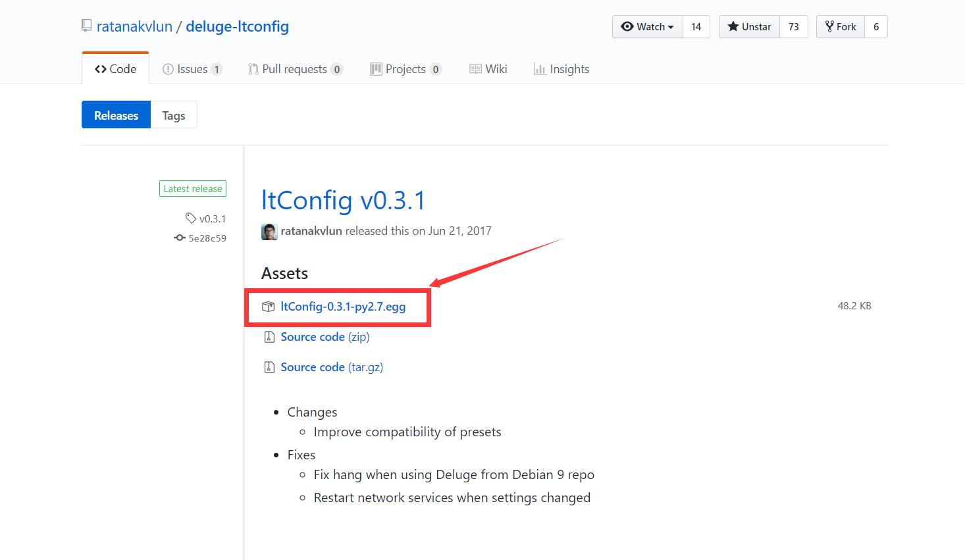
Task: Click the 48.2 KB file size
Action: point(854,306)
